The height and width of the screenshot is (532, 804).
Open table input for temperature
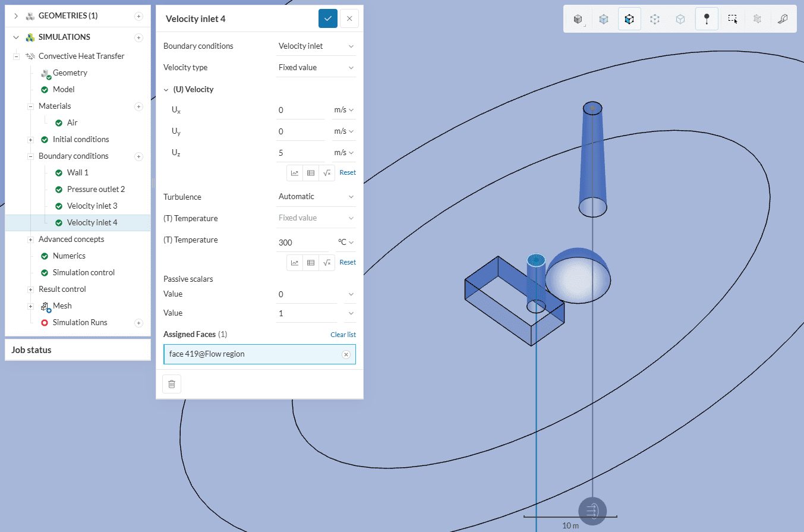click(x=310, y=262)
